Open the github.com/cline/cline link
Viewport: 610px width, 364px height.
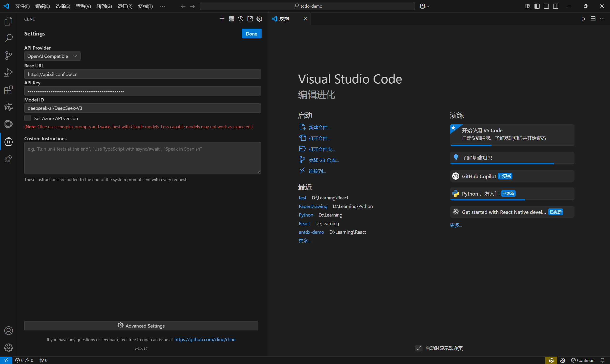[x=205, y=339]
